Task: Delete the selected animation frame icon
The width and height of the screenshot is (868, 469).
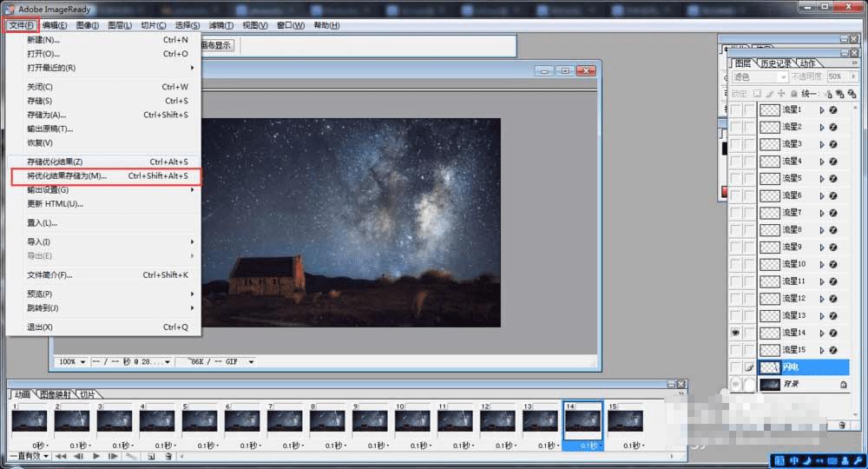Action: pyautogui.click(x=168, y=456)
